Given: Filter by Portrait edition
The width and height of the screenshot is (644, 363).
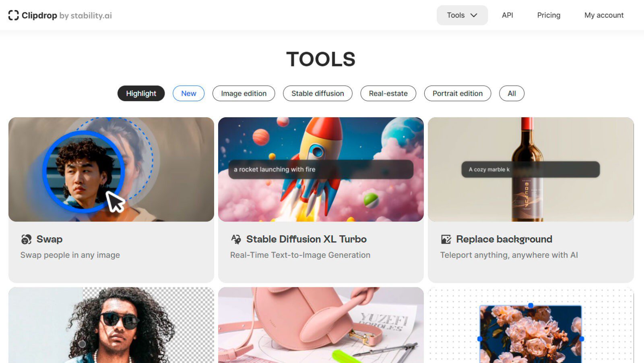Looking at the screenshot, I should click(457, 93).
